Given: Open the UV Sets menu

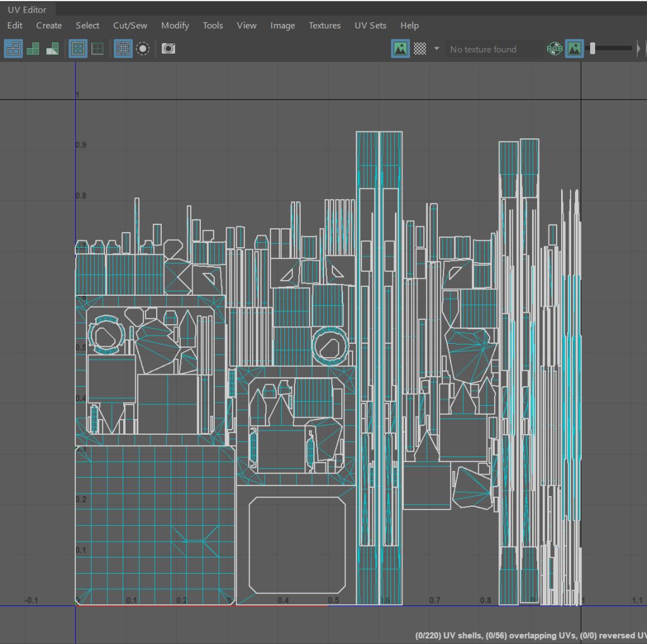Looking at the screenshot, I should [370, 25].
